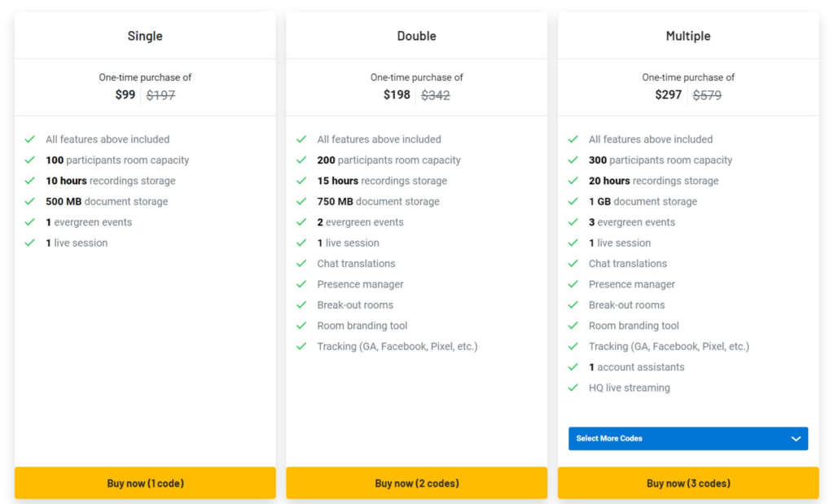This screenshot has height=504, width=834.
Task: Click checkmark beside HQ live streaming
Action: pyautogui.click(x=573, y=388)
